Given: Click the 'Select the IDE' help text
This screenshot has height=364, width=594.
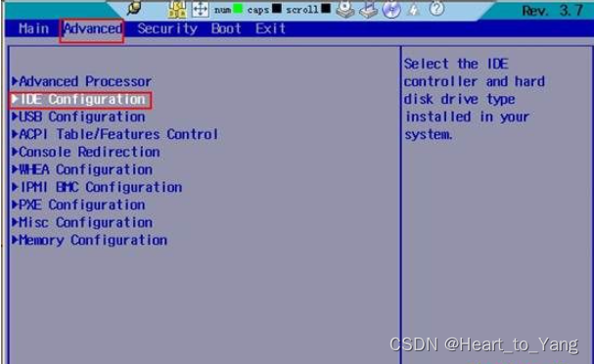Looking at the screenshot, I should point(456,64).
